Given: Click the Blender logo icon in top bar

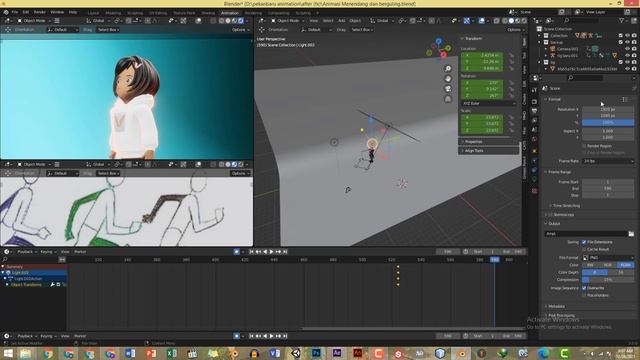Looking at the screenshot, I should click(x=6, y=12).
